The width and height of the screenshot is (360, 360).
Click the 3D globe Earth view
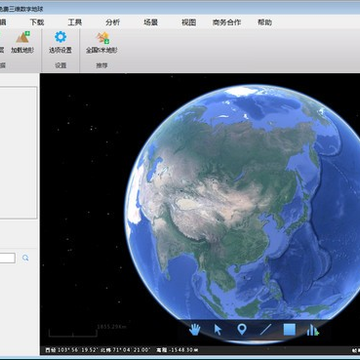coord(243,213)
